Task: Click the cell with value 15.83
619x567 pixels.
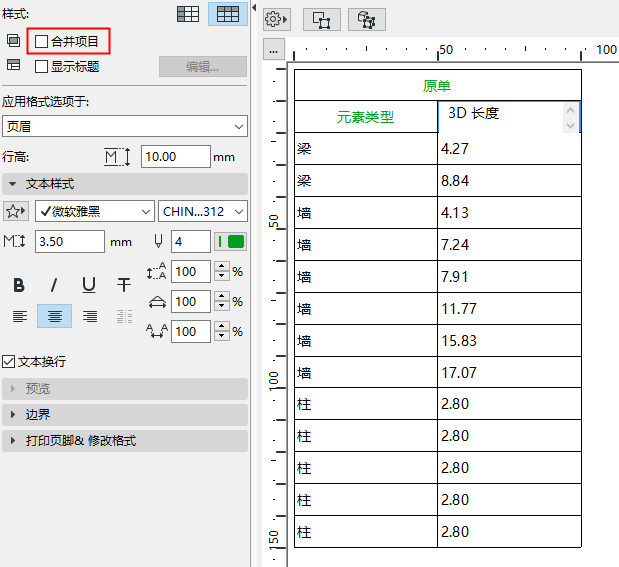Action: coord(509,341)
